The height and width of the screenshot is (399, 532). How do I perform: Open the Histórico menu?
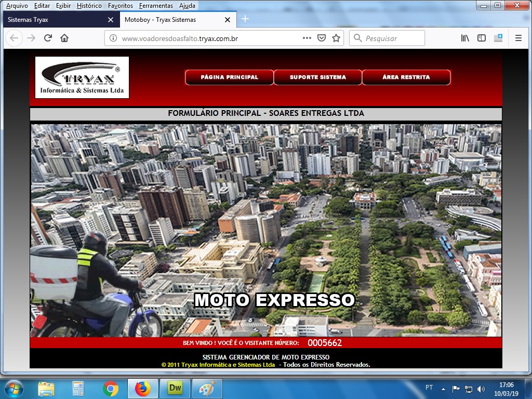(89, 6)
